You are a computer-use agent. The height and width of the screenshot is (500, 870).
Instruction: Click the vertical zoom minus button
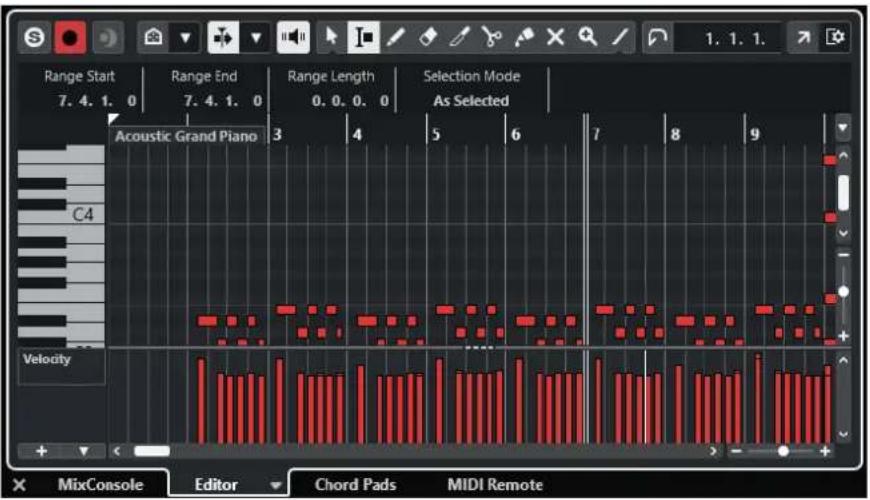coord(843,255)
